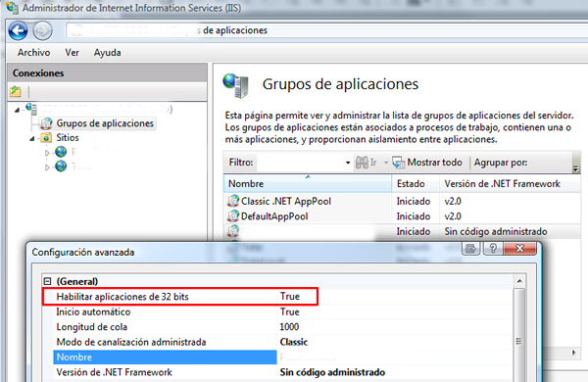Click the greyed Forward navigation arrow
588x382 pixels.
click(x=42, y=30)
